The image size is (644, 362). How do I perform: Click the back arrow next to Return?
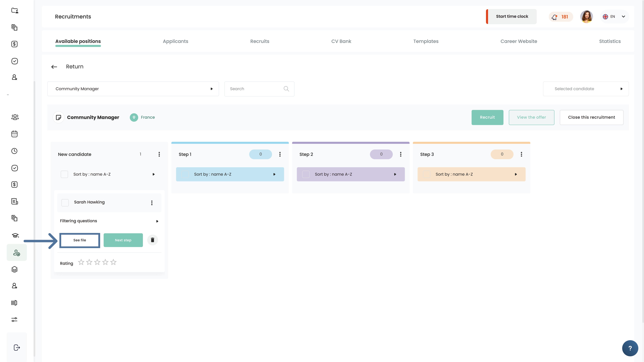click(54, 67)
